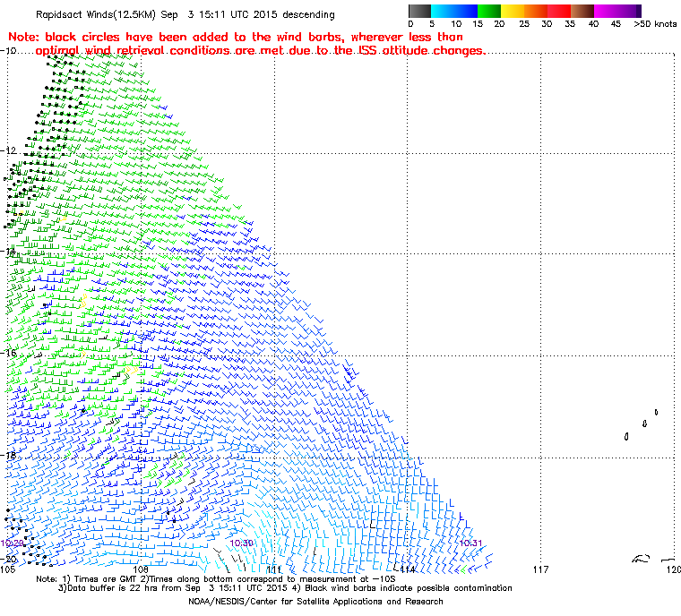Click the island outlines near 119E, 17S
This screenshot has width=681, height=616.
tap(641, 424)
